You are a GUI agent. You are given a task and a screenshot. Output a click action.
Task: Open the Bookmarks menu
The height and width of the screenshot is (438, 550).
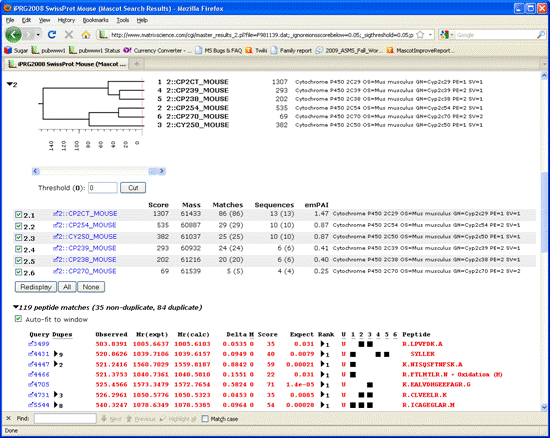click(95, 20)
